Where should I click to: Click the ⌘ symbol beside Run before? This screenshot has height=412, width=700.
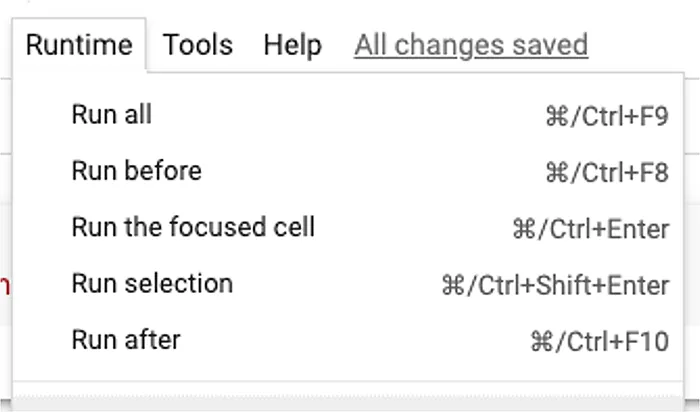pyautogui.click(x=556, y=173)
